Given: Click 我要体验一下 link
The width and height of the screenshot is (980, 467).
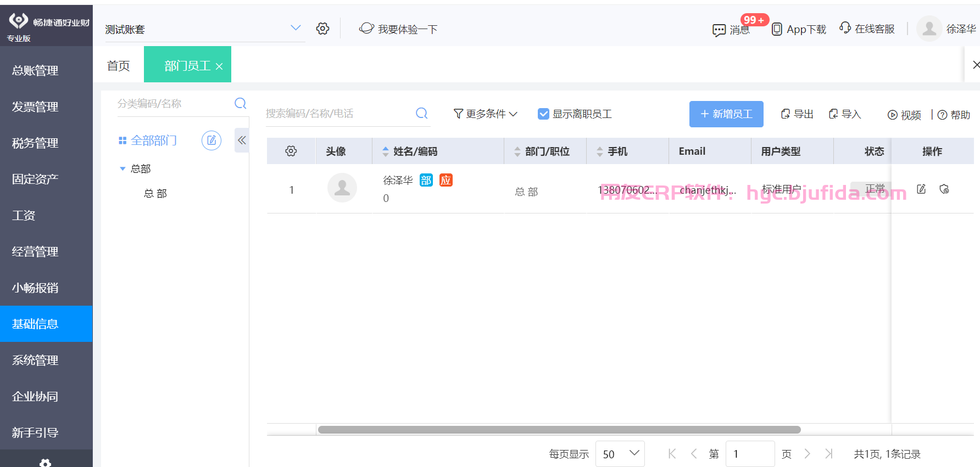Looking at the screenshot, I should 398,29.
